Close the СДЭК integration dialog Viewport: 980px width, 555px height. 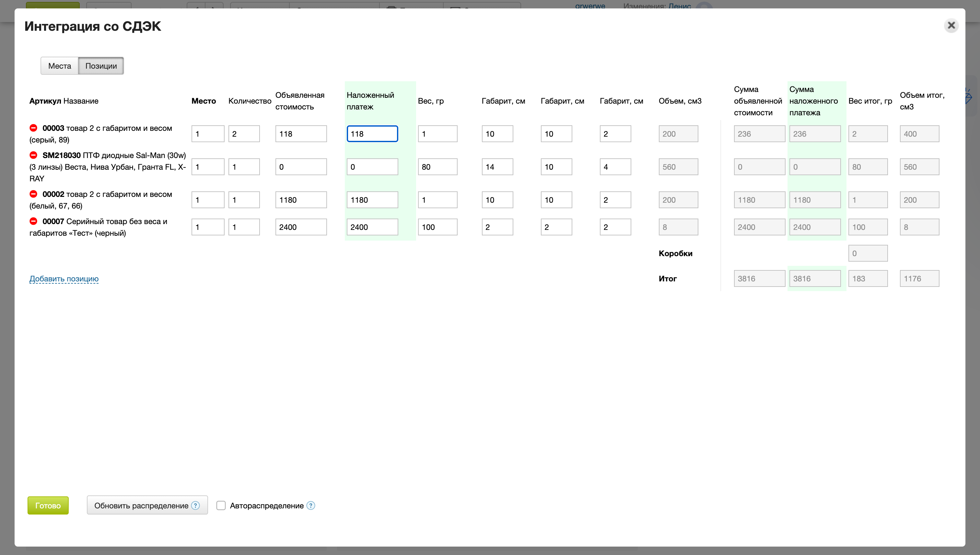[951, 26]
